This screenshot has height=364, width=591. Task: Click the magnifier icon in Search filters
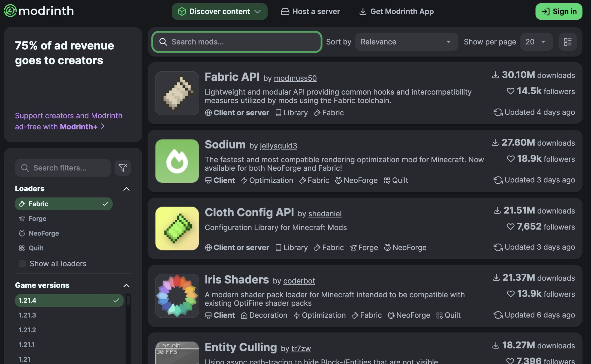pyautogui.click(x=25, y=168)
